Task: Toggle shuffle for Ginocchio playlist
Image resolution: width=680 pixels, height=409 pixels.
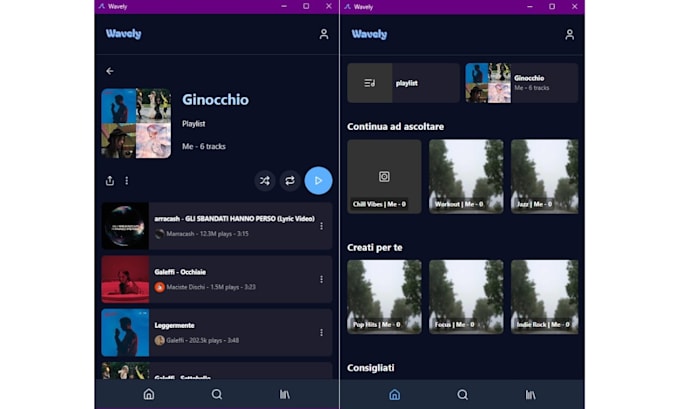Action: point(265,180)
